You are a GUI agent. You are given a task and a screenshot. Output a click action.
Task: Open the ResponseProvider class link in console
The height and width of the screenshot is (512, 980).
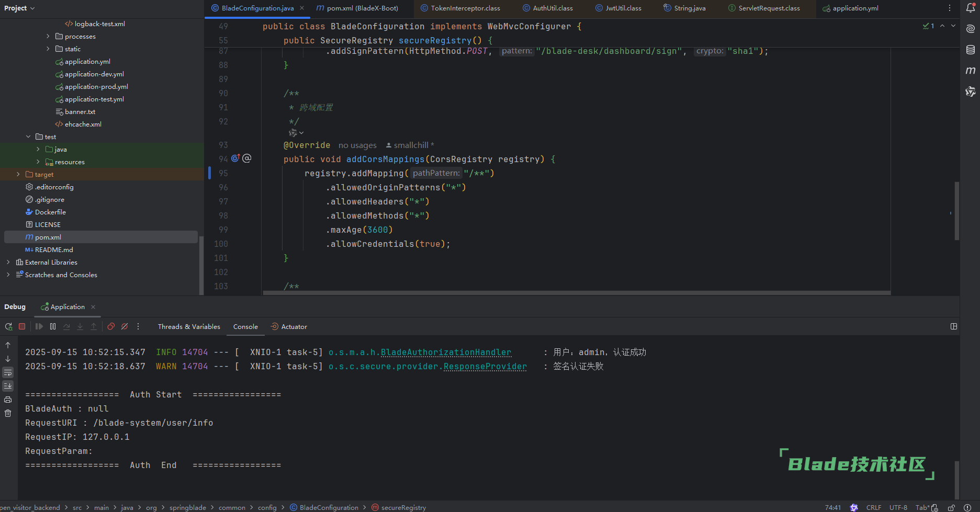click(485, 367)
